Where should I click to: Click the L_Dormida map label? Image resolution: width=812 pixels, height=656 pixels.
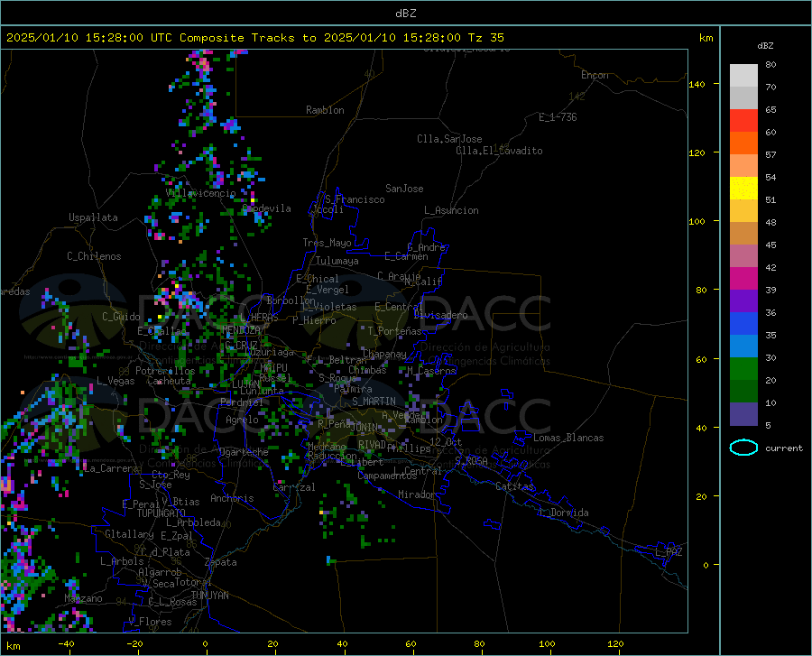563,513
